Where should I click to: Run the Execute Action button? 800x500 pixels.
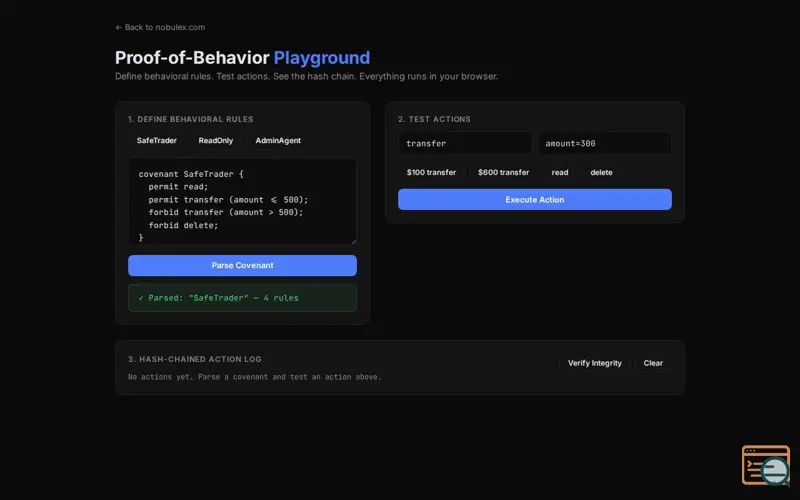coord(535,199)
